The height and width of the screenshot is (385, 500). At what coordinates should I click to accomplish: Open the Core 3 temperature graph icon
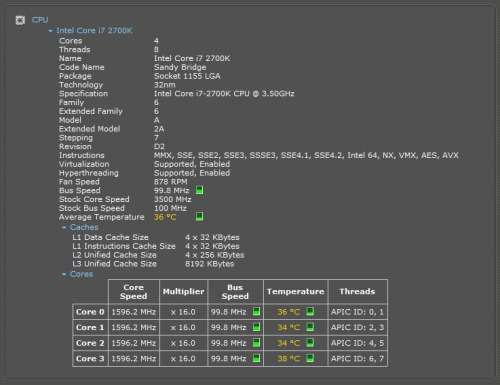[310, 358]
